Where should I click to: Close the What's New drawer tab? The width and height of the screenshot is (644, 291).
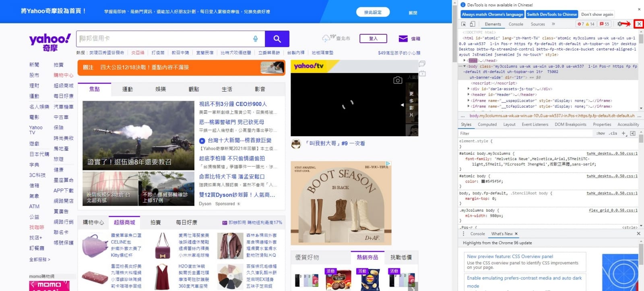tap(516, 234)
